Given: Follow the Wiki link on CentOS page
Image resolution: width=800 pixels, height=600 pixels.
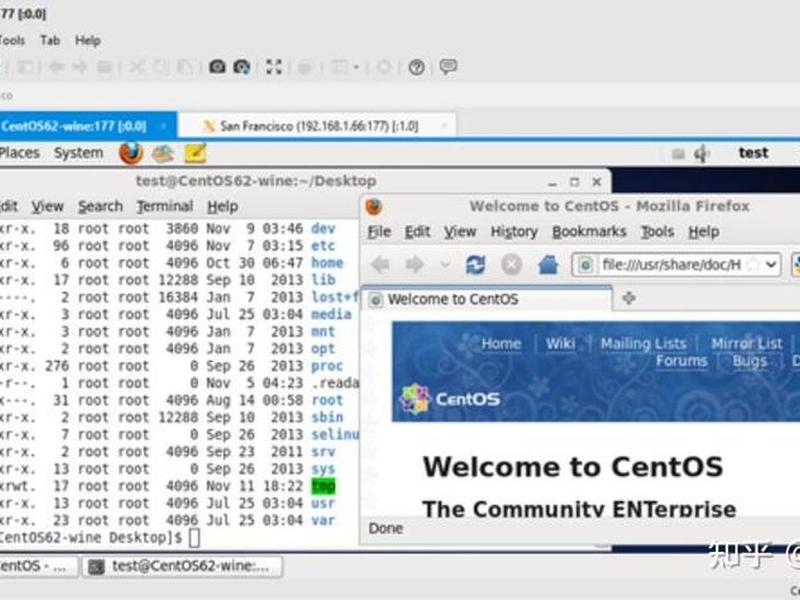Looking at the screenshot, I should pos(560,344).
